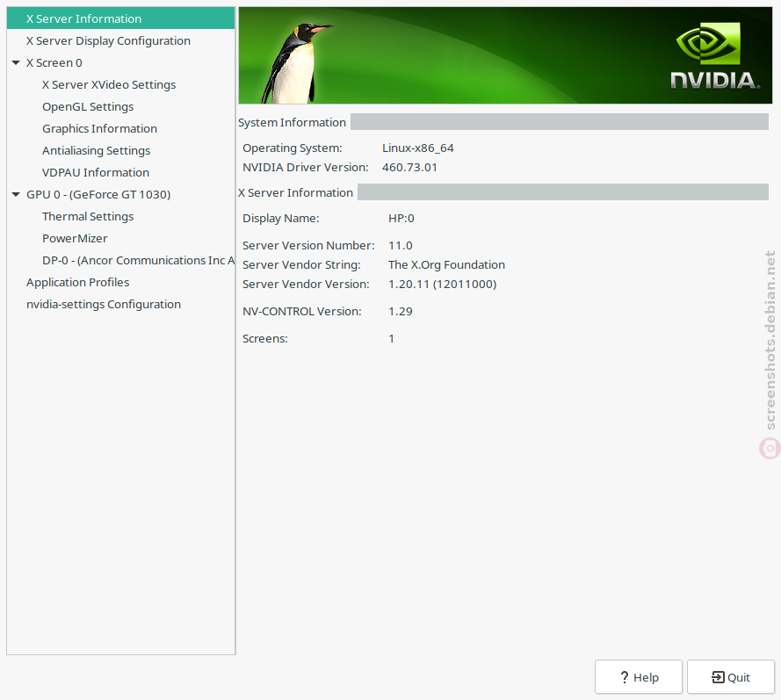
Task: Click the NV-CONTROL Version label
Action: click(302, 311)
